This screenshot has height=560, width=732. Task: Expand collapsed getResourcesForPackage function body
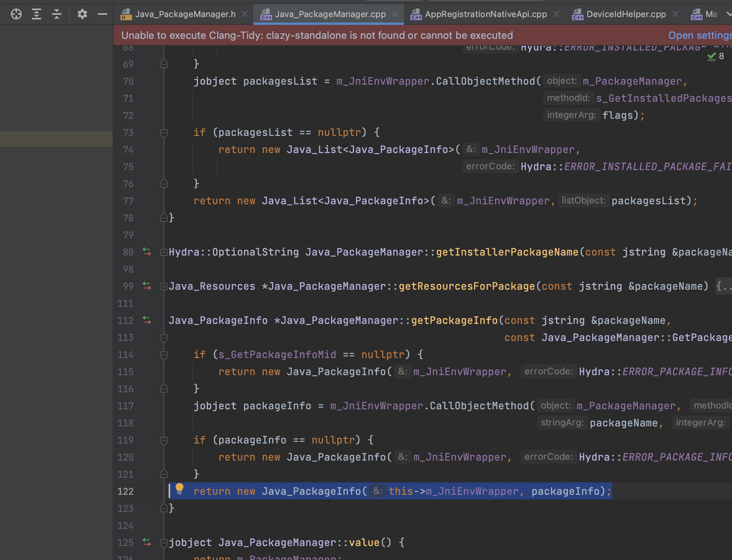tap(164, 286)
